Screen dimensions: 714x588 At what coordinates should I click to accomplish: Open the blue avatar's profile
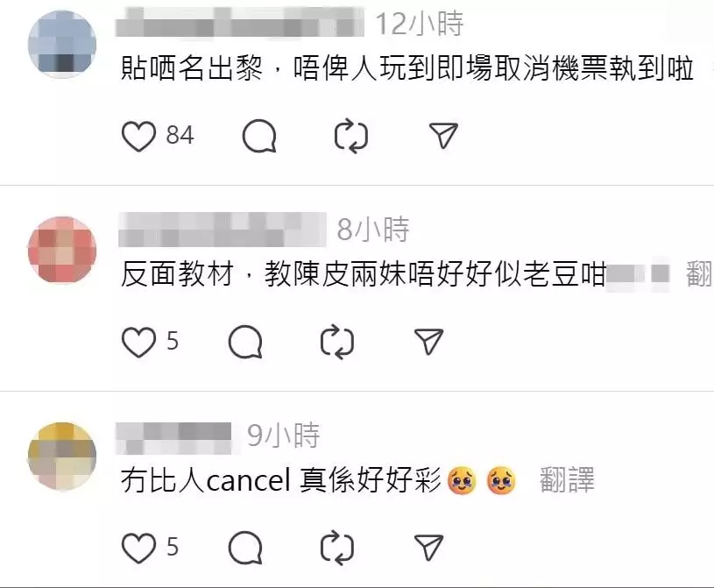tap(62, 44)
